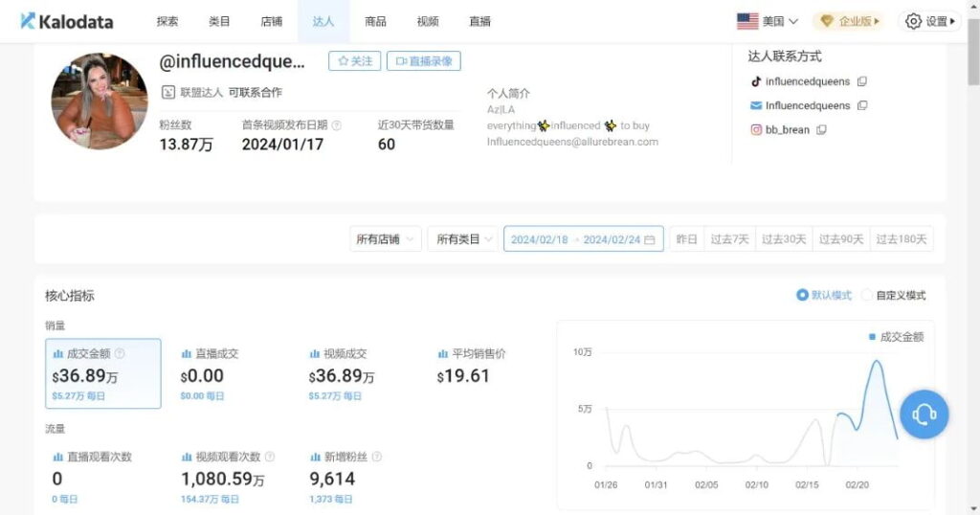Copy the TikTok handle influencedqueens
The height and width of the screenshot is (515, 980).
click(x=862, y=81)
